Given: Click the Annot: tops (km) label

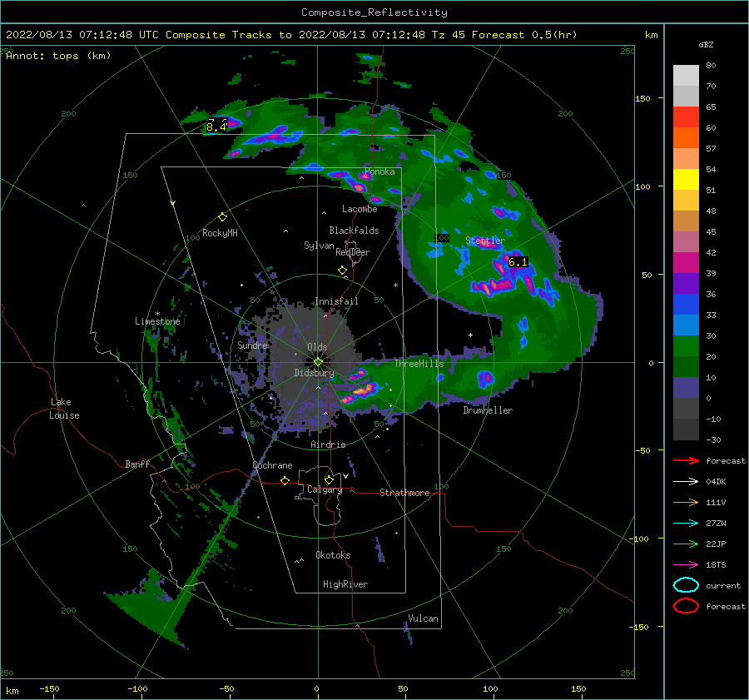Looking at the screenshot, I should tap(58, 56).
